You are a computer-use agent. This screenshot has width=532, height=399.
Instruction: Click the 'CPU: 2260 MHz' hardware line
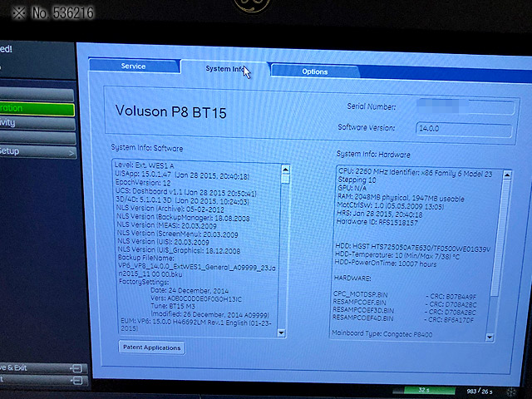point(416,173)
